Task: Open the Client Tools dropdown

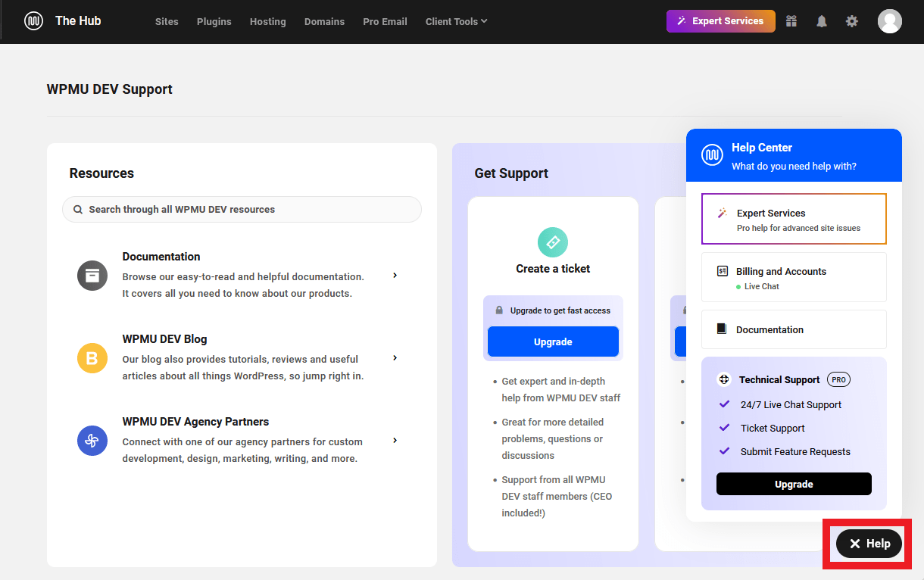Action: tap(455, 21)
